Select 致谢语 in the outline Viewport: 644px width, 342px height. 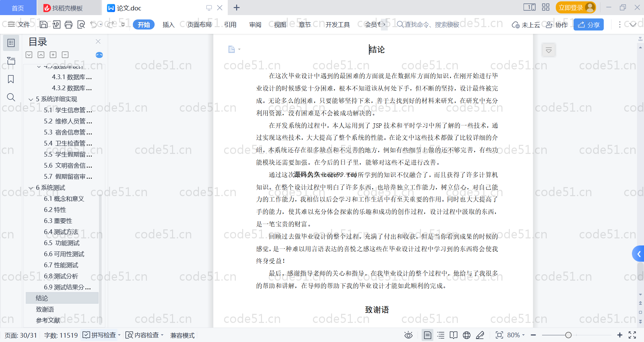(45, 309)
